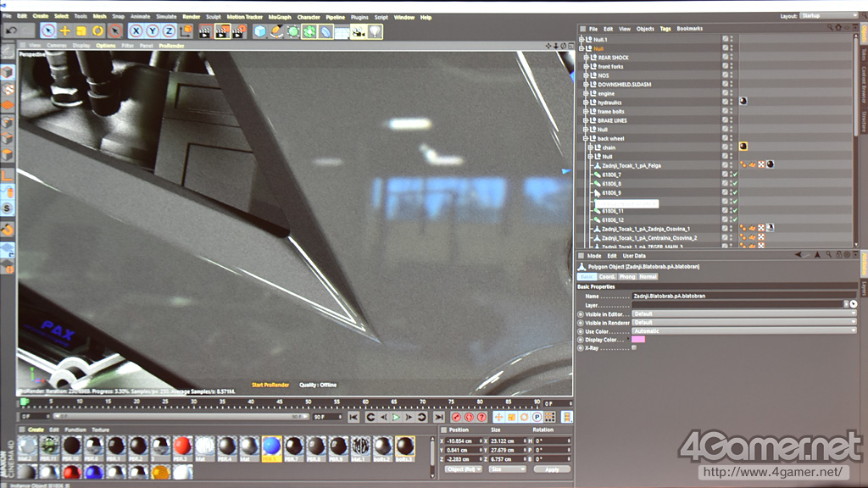868x488 pixels.
Task: Open Visible in Editor dropdown
Action: 744,313
